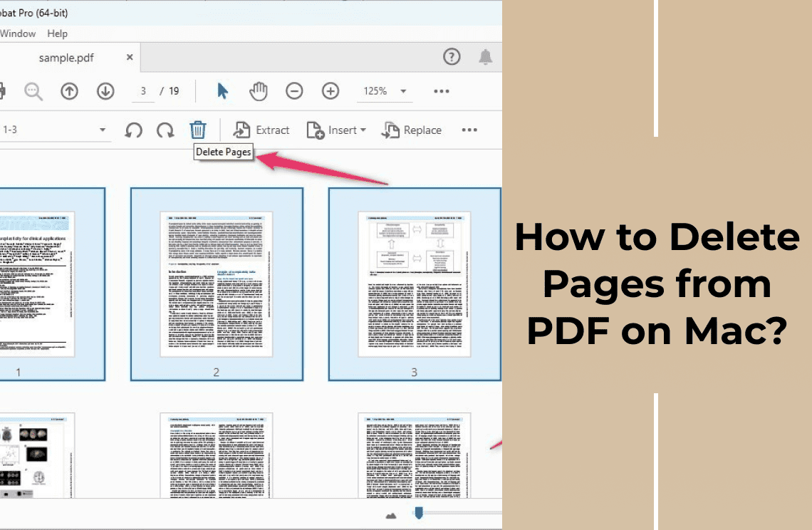
Task: Zoom out with the minus icon
Action: (x=294, y=91)
